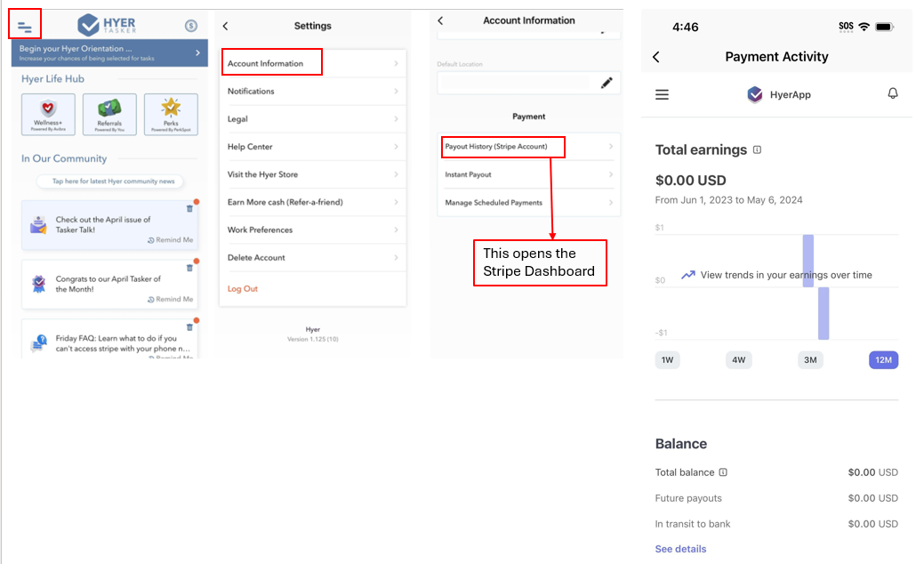924x564 pixels.
Task: Select Delete Account in Settings
Action: pyautogui.click(x=313, y=258)
